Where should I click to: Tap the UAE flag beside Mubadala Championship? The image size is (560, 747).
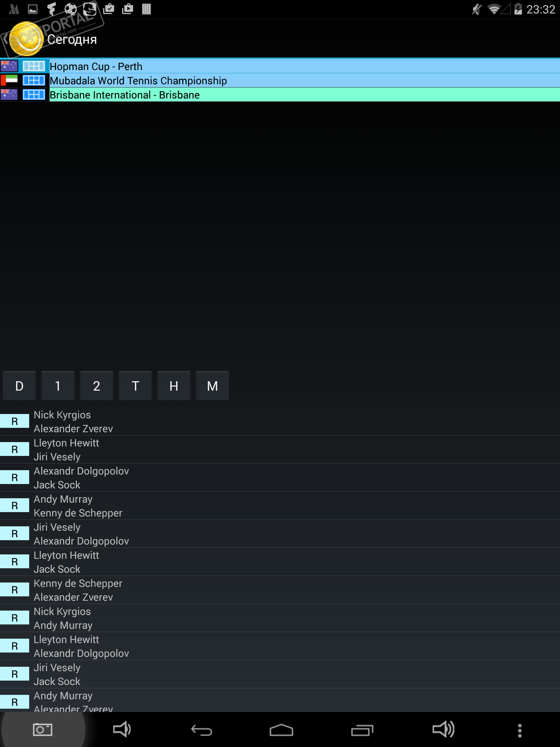pos(9,80)
